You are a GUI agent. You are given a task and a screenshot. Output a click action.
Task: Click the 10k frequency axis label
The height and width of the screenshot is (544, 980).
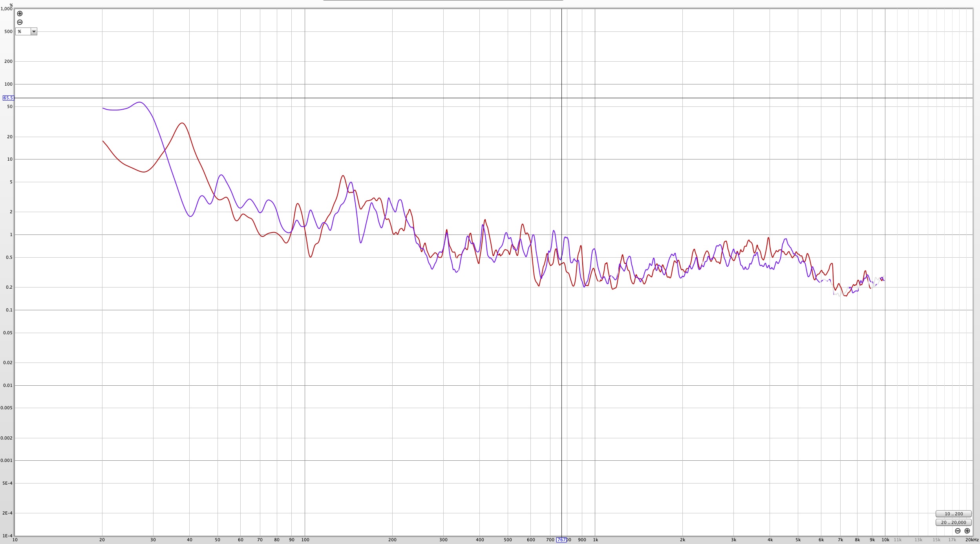point(885,540)
